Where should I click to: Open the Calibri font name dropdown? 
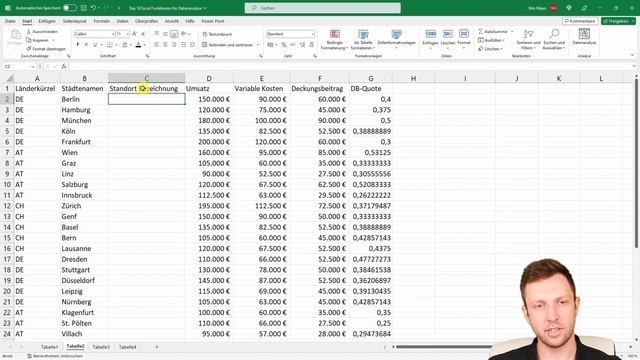[113, 34]
